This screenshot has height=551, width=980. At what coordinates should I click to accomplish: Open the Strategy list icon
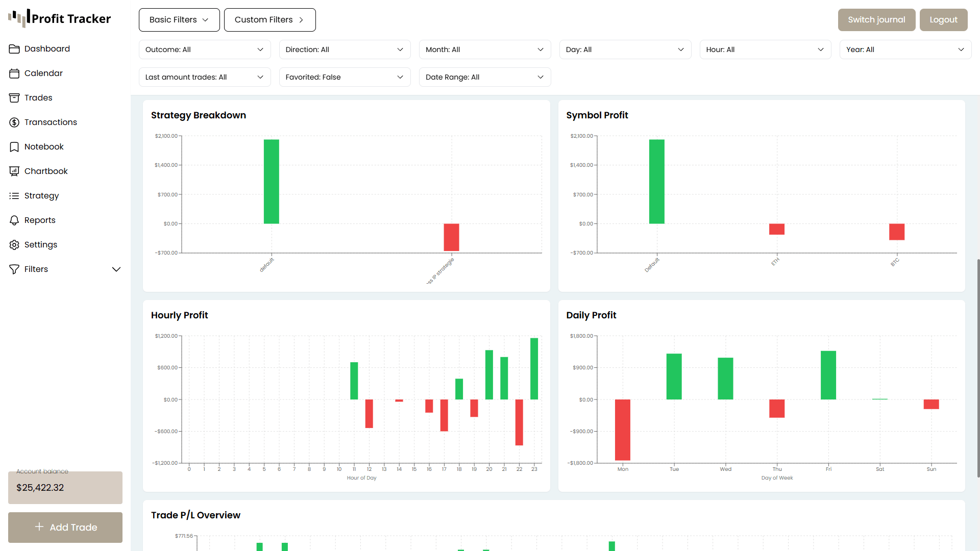pyautogui.click(x=15, y=195)
